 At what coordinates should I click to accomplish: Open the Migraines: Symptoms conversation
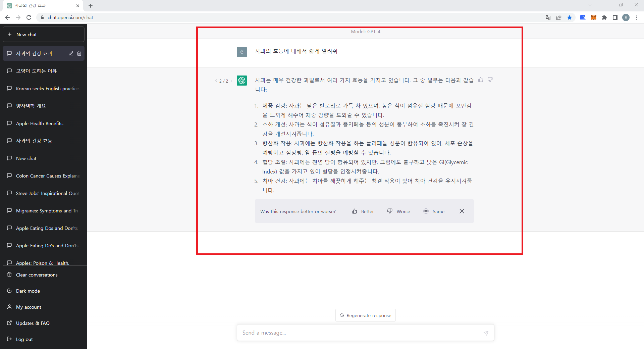[x=44, y=211]
